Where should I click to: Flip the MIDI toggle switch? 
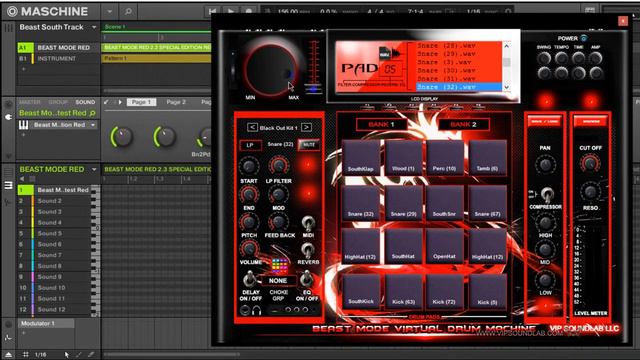point(308,224)
